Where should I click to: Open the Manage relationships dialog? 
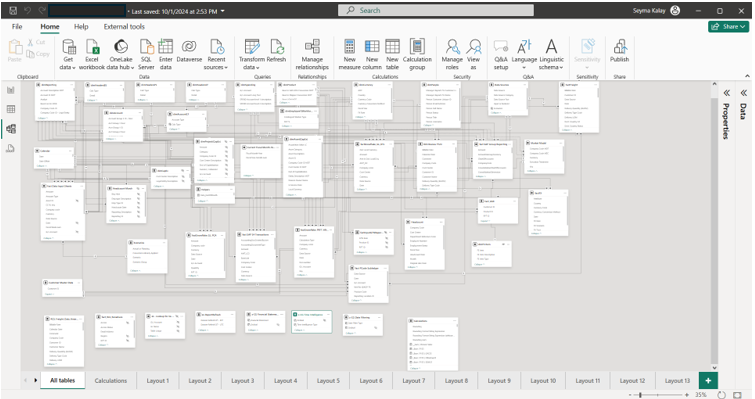(312, 54)
